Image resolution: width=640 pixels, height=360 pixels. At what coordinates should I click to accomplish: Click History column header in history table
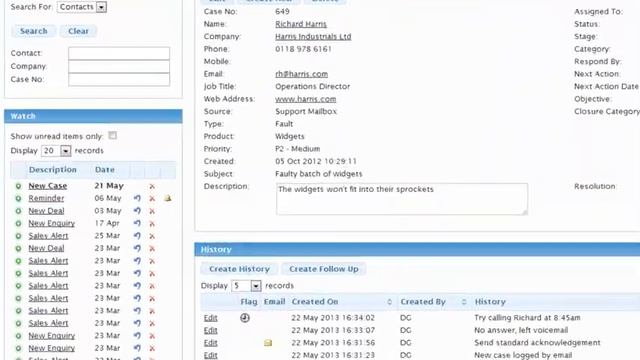[x=490, y=302]
